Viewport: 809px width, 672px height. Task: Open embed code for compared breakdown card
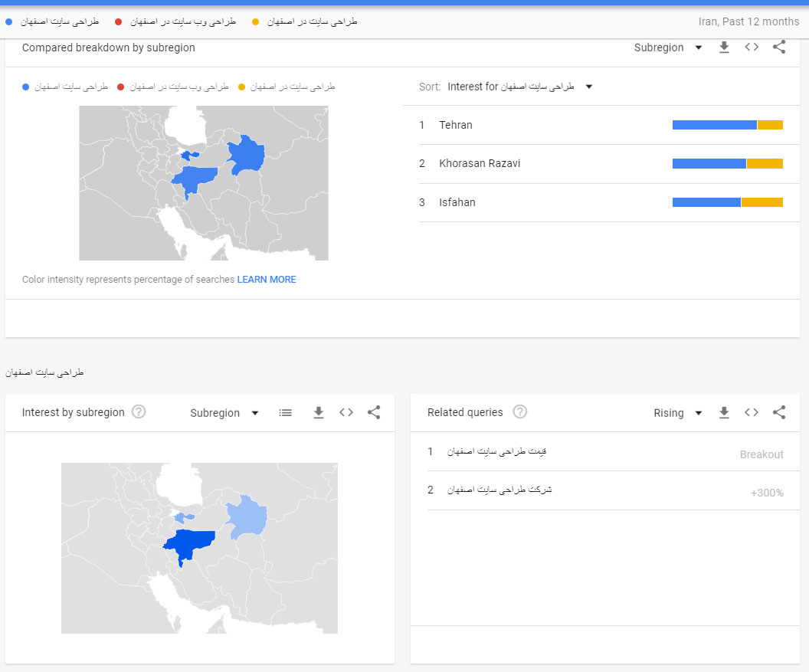(x=752, y=47)
